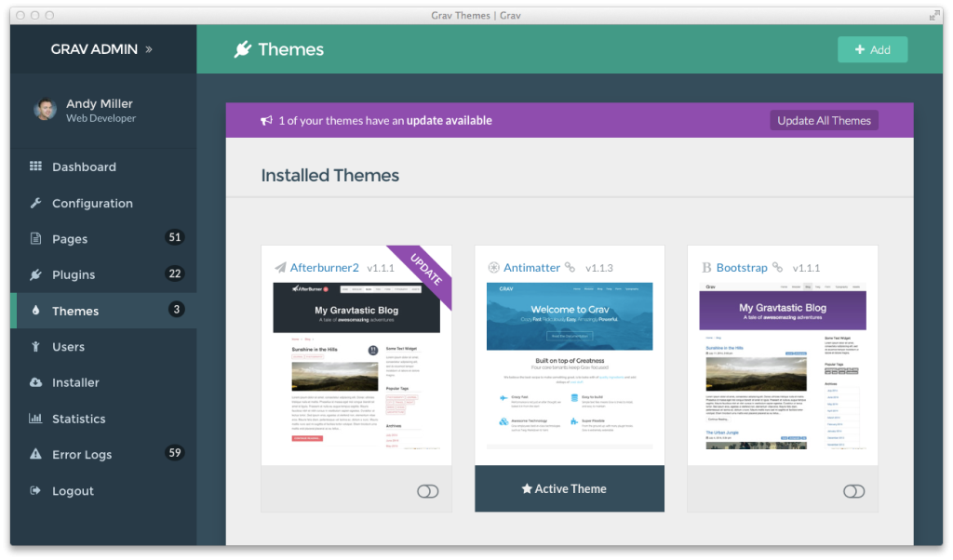The height and width of the screenshot is (560, 953).
Task: Click GRAV ADMIN logo text
Action: [x=94, y=49]
